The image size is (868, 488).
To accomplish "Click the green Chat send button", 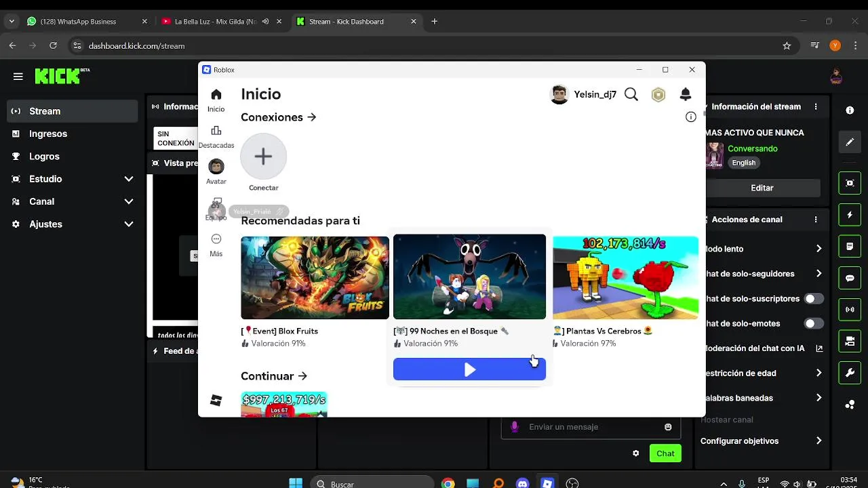I will pos(665,453).
